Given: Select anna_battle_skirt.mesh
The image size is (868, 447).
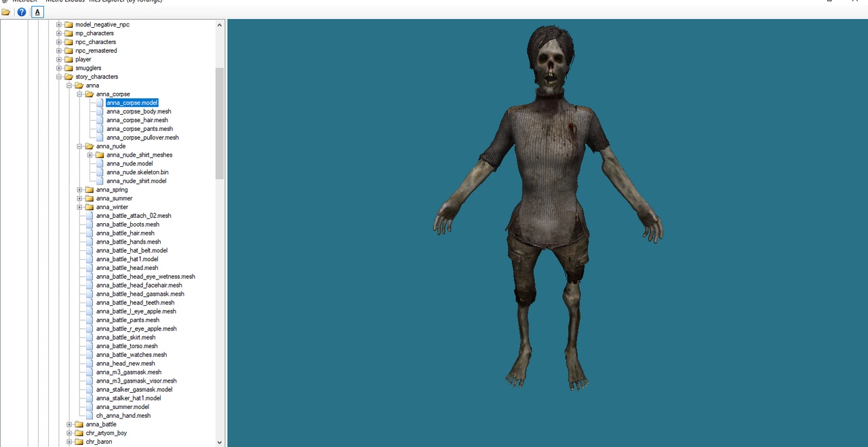Looking at the screenshot, I should click(x=125, y=338).
